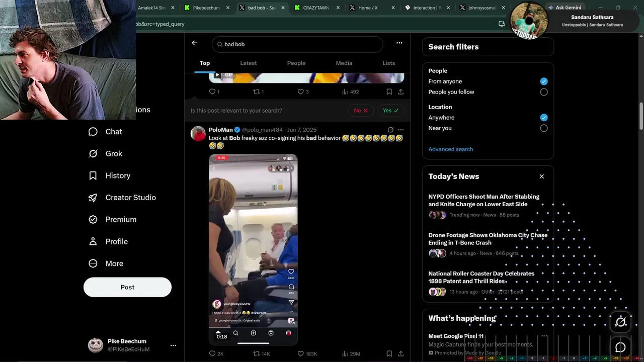Click the 'bad bob' search field

(297, 44)
